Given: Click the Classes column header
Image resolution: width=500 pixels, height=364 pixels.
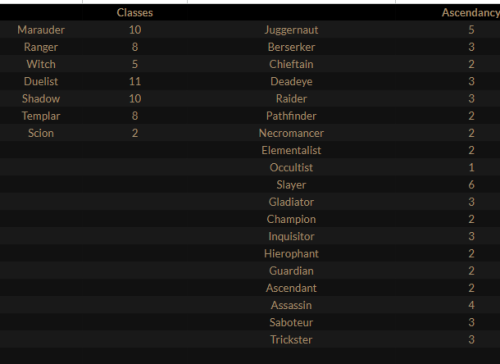Looking at the screenshot, I should pyautogui.click(x=135, y=13).
